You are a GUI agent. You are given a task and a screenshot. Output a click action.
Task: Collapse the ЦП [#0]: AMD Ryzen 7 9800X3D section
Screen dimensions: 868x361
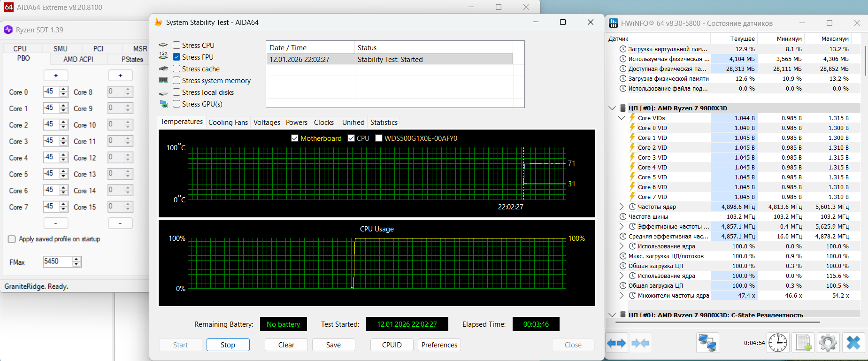pyautogui.click(x=612, y=108)
